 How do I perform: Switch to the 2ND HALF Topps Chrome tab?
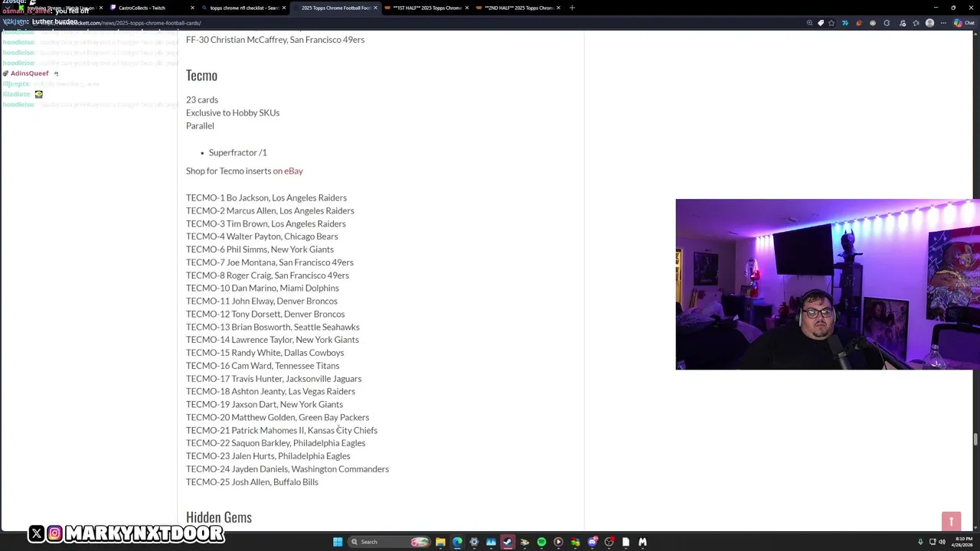click(518, 8)
